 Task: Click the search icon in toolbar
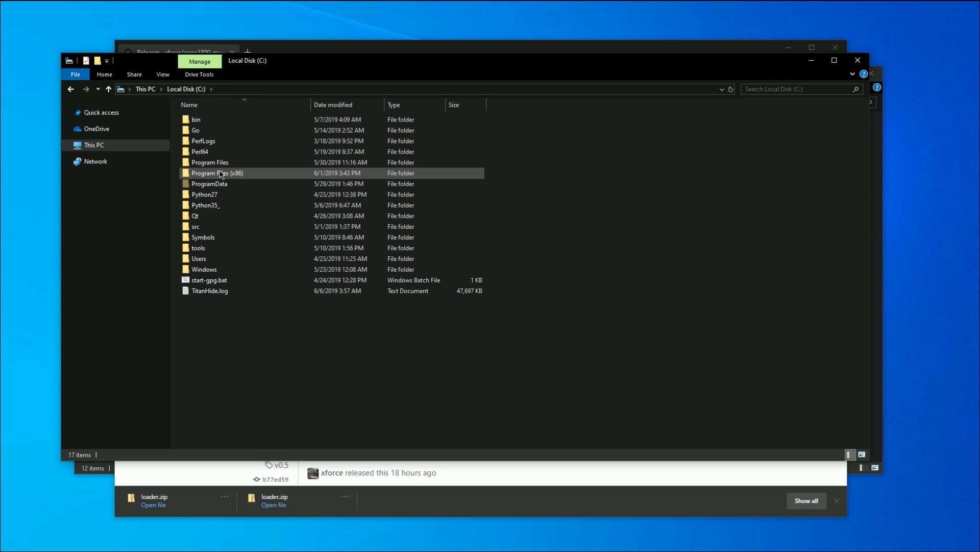tap(855, 89)
